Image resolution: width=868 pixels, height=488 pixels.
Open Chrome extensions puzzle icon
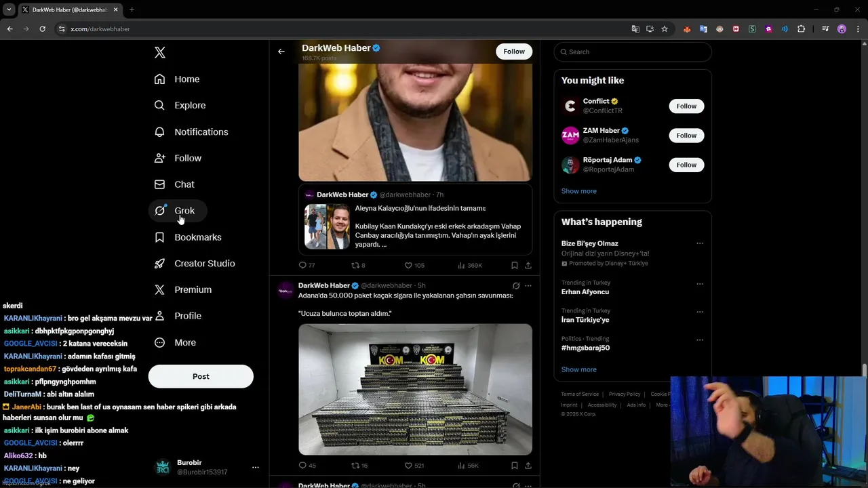pos(802,29)
